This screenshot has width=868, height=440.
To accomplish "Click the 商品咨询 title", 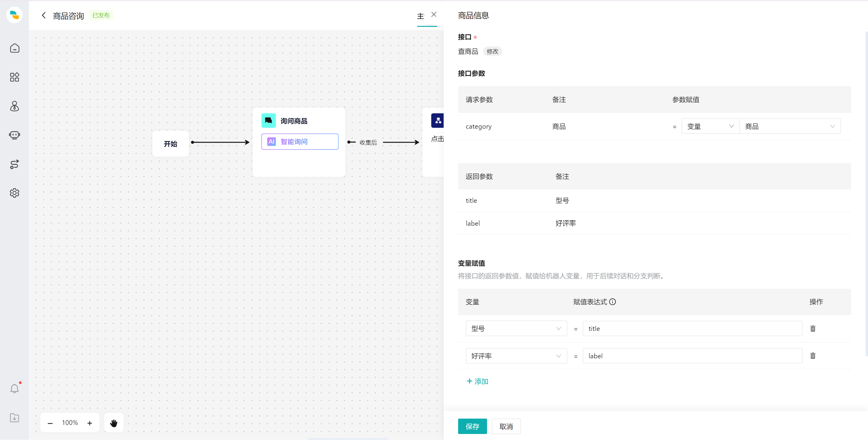I will [x=68, y=16].
